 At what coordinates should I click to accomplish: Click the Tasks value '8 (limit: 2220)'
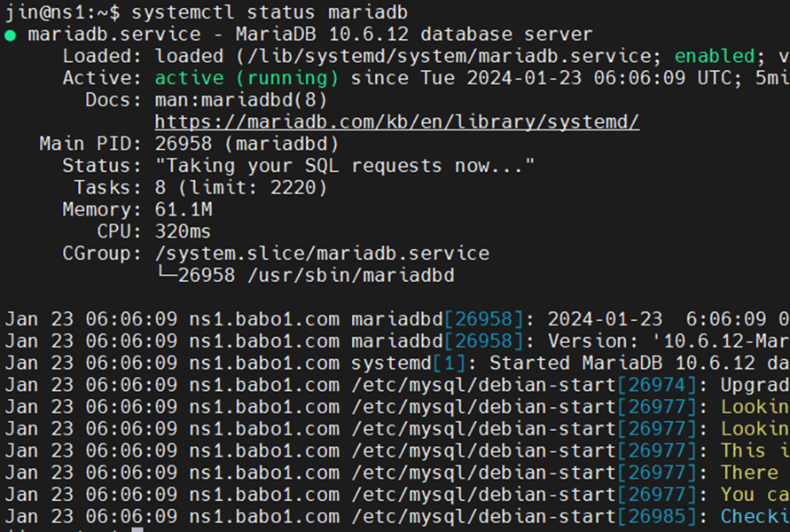[x=241, y=188]
